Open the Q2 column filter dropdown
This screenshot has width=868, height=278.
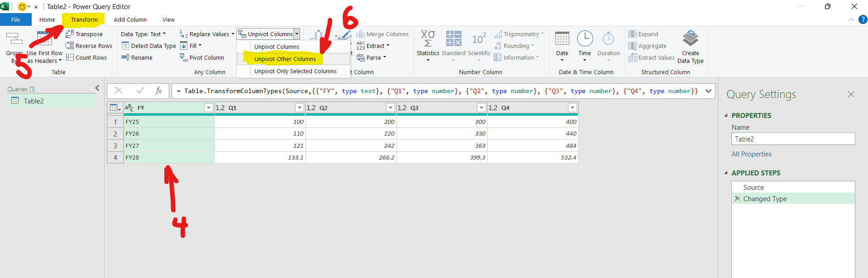tap(390, 108)
